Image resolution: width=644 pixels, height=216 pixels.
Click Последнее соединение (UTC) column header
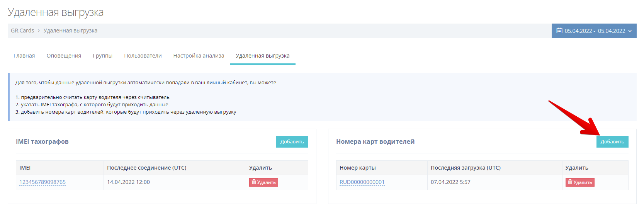pos(146,168)
